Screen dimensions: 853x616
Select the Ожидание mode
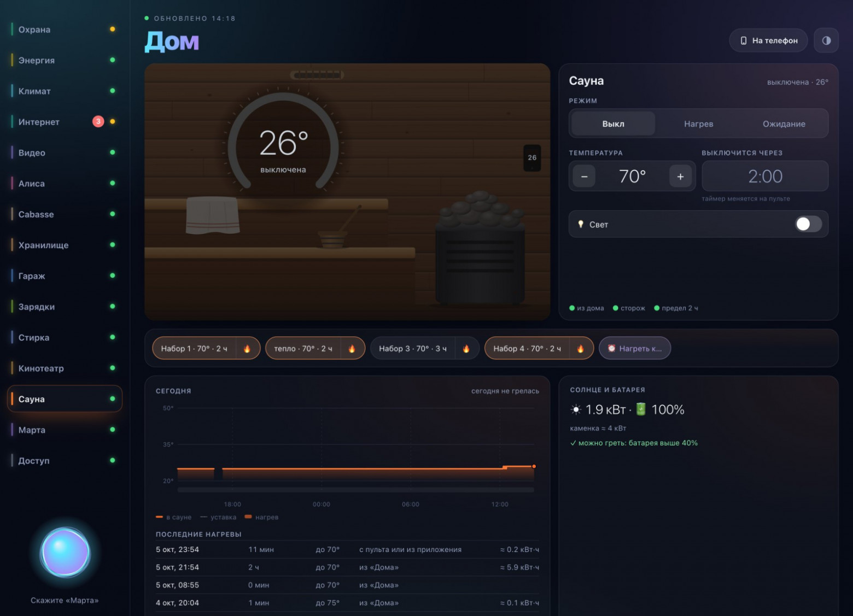click(x=784, y=124)
